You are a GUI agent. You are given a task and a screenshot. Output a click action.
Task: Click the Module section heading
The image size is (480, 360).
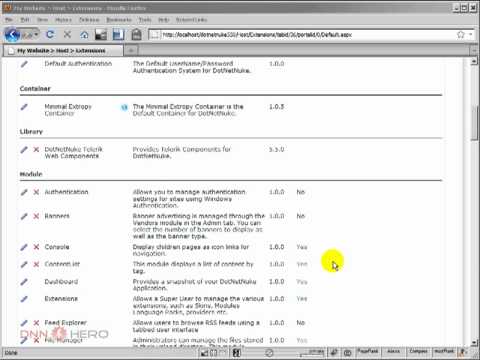coord(31,174)
